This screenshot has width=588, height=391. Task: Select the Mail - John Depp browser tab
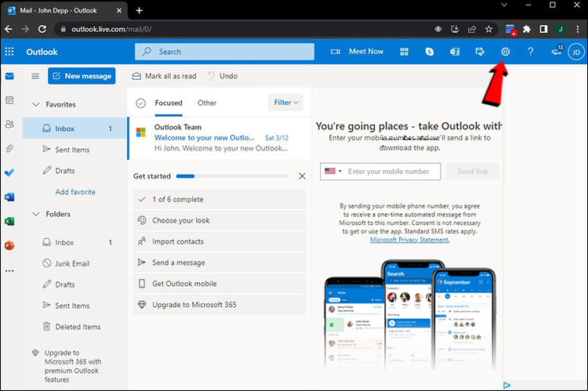[x=64, y=10]
